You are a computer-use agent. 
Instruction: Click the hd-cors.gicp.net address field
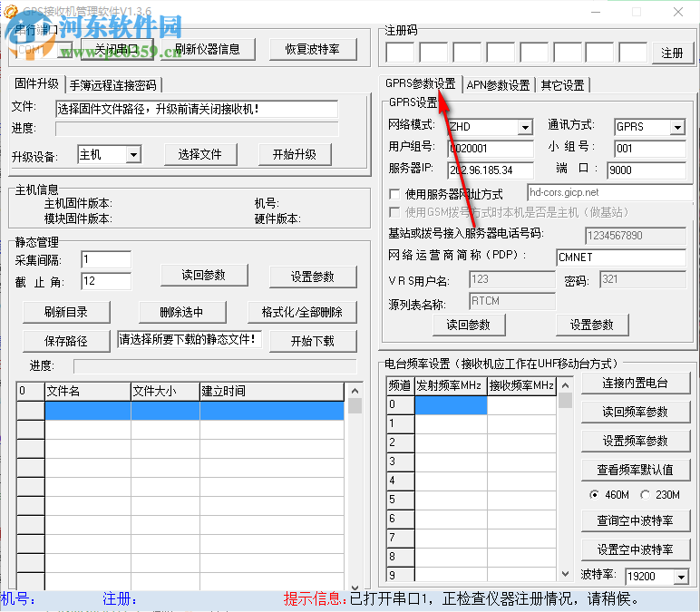(610, 192)
